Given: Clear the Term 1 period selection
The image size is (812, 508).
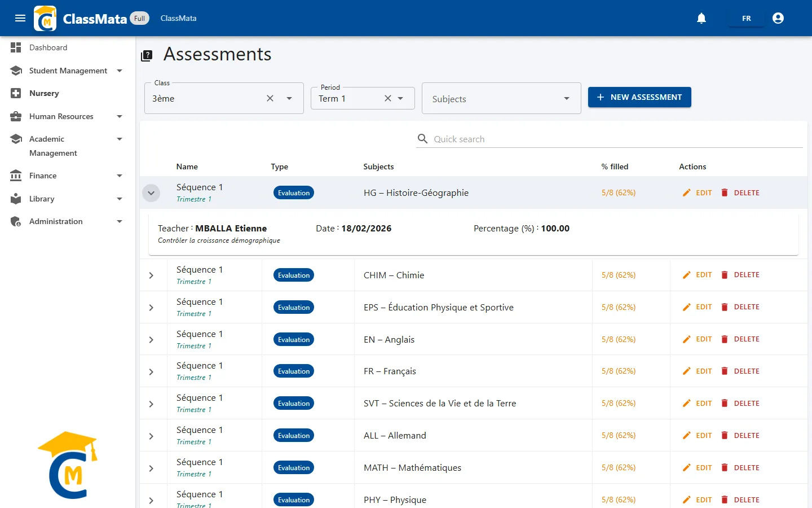Looking at the screenshot, I should coord(388,98).
